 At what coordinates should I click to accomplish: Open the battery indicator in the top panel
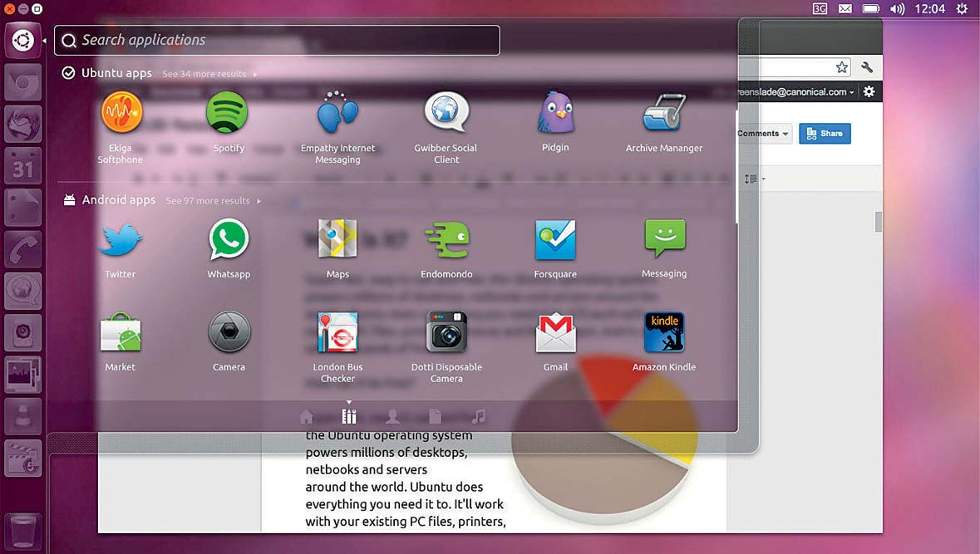click(x=871, y=9)
